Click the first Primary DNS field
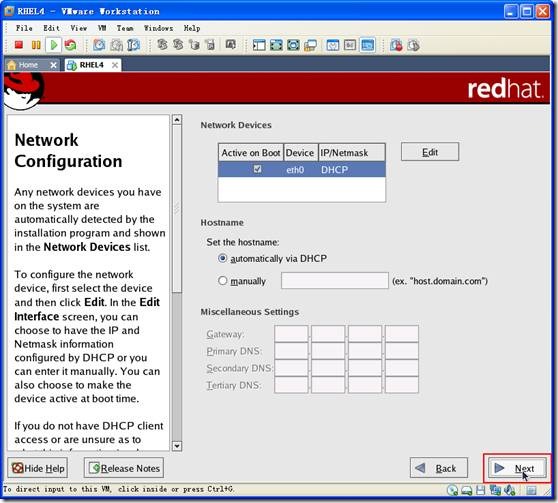This screenshot has height=503, width=558. tap(291, 351)
